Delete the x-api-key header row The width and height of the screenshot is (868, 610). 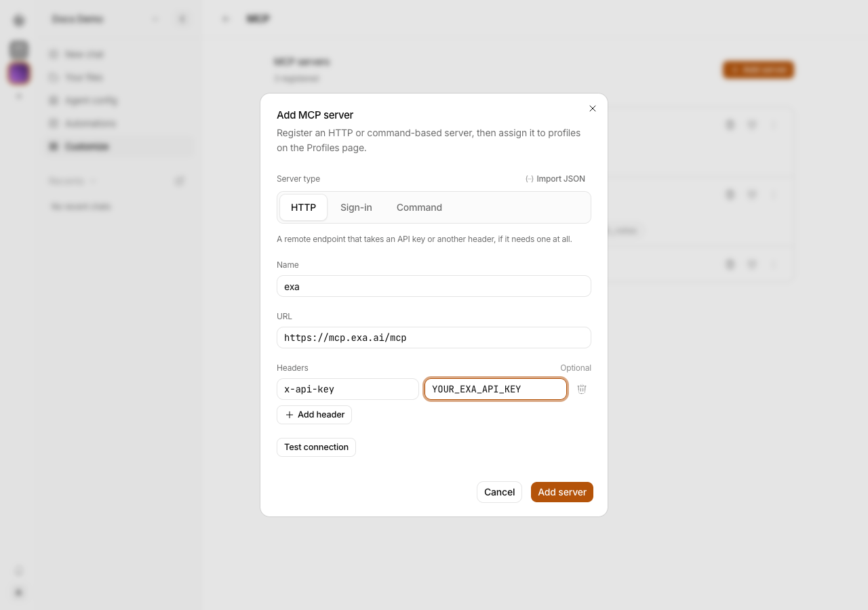tap(582, 389)
